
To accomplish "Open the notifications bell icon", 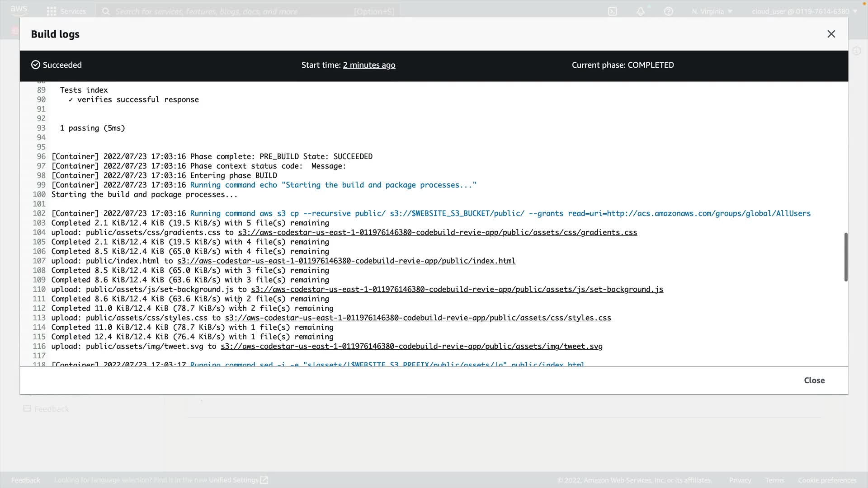I will 641,11.
